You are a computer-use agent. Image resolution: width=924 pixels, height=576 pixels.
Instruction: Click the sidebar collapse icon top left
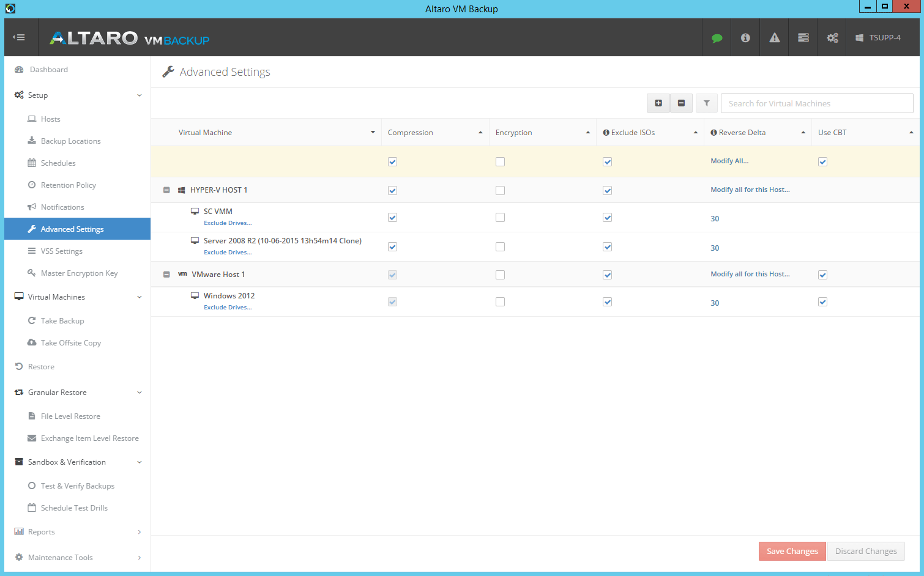pyautogui.click(x=20, y=37)
